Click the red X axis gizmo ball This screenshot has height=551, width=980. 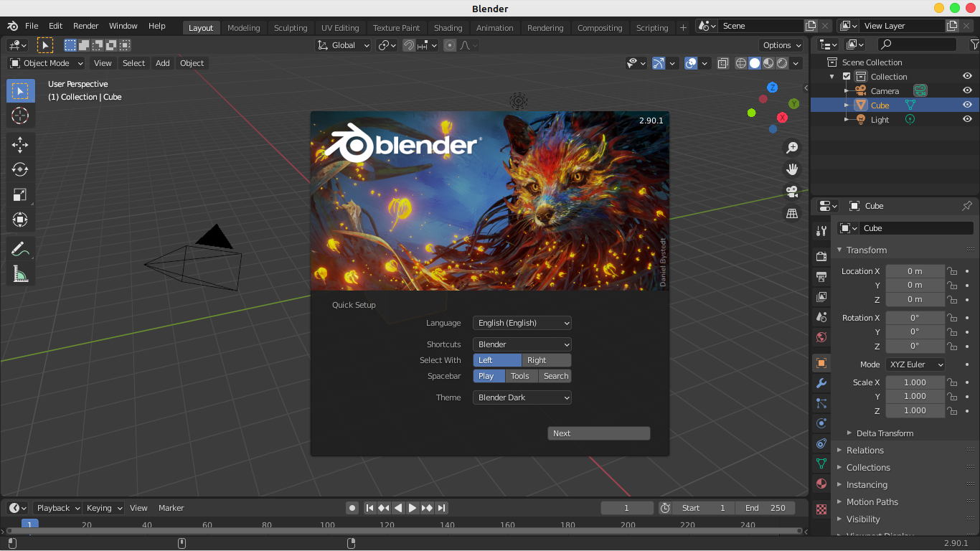tap(782, 118)
